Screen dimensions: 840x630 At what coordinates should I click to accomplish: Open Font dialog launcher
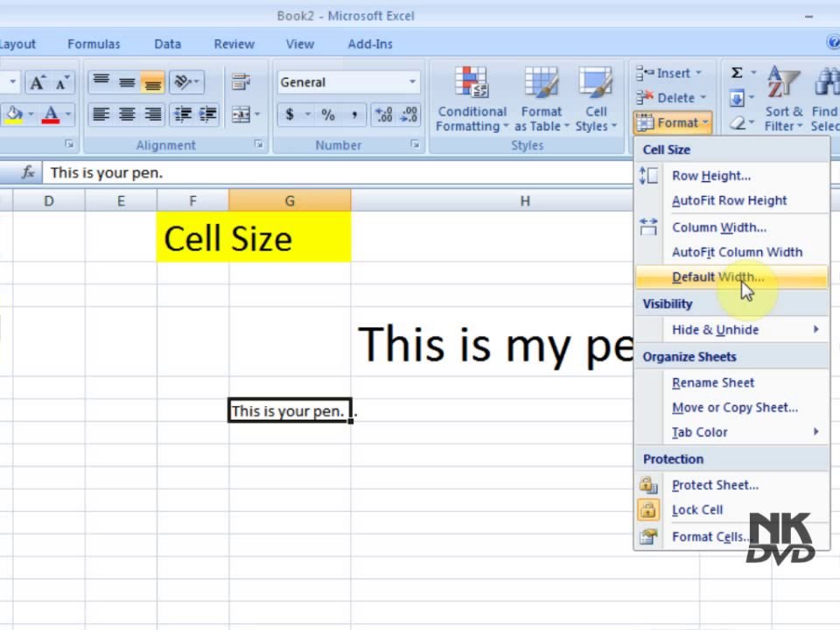tap(69, 144)
